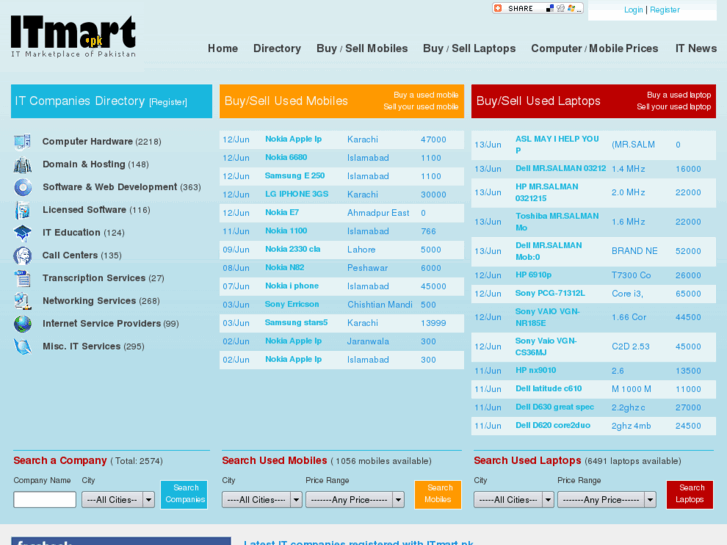Click Sell your used laptop link

click(673, 107)
